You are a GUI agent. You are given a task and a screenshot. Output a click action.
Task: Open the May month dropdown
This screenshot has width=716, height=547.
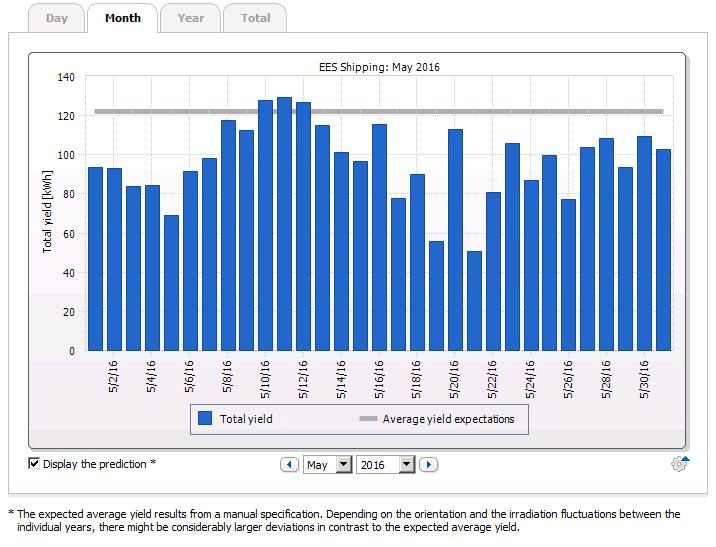coord(327,465)
